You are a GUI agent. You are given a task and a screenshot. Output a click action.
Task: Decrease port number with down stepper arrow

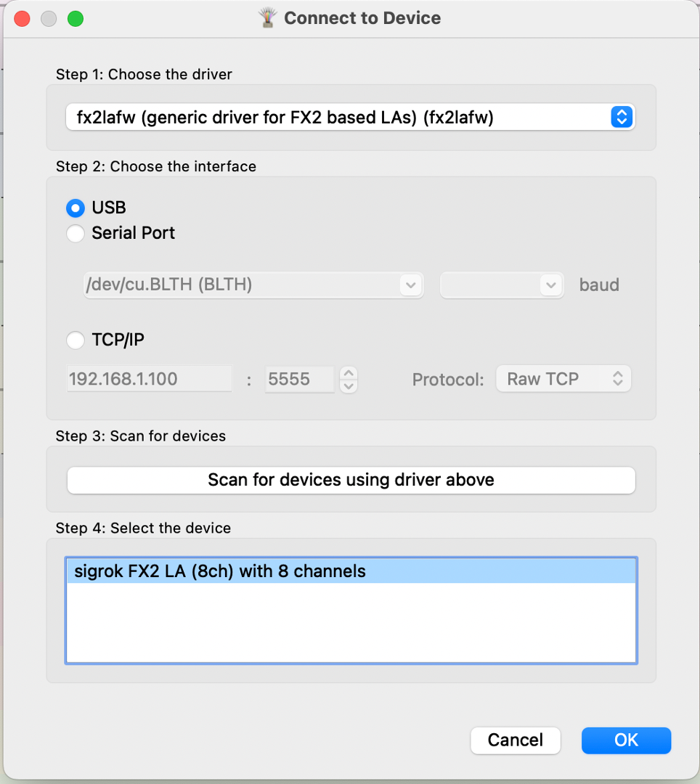pyautogui.click(x=349, y=385)
